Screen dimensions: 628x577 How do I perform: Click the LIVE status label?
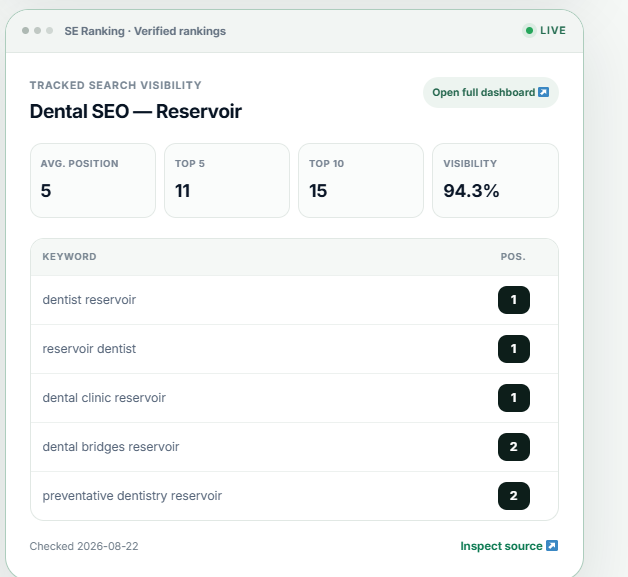[553, 31]
